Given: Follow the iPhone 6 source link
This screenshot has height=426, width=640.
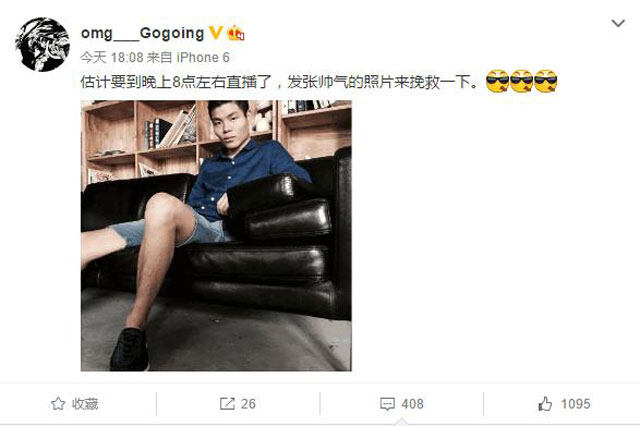Looking at the screenshot, I should click(203, 58).
